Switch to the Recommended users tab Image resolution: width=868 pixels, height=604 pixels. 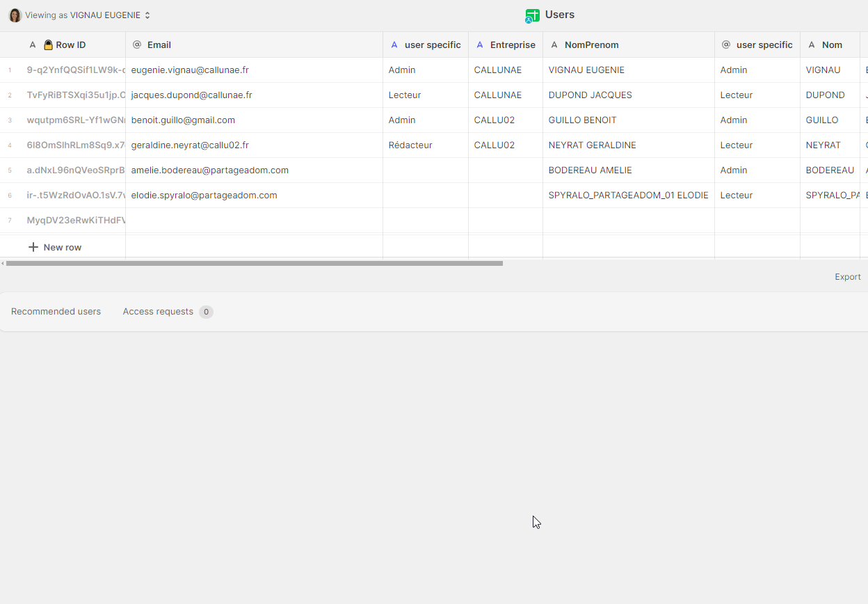click(56, 312)
